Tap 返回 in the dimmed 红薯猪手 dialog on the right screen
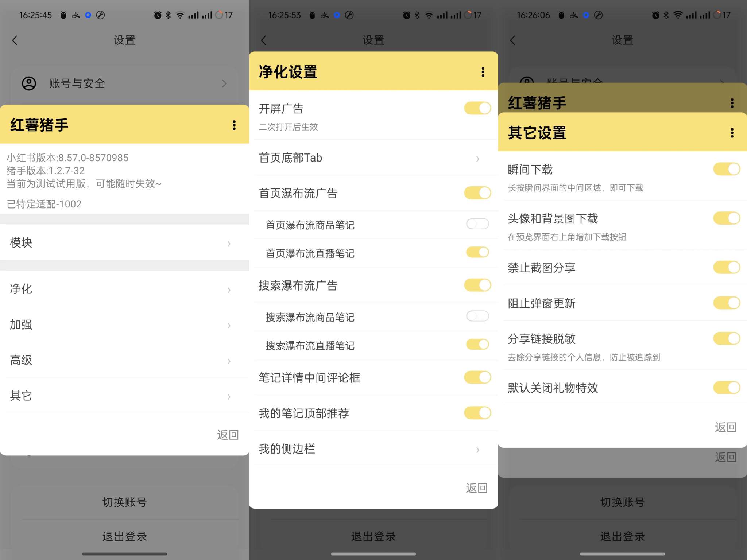The width and height of the screenshot is (747, 560). click(x=725, y=457)
